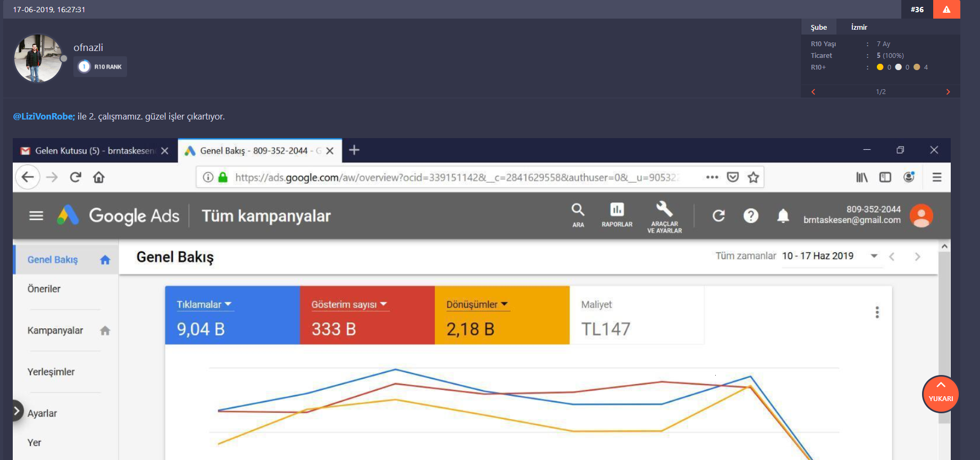Open the date range dropdown
Image resolution: width=980 pixels, height=460 pixels.
click(874, 256)
